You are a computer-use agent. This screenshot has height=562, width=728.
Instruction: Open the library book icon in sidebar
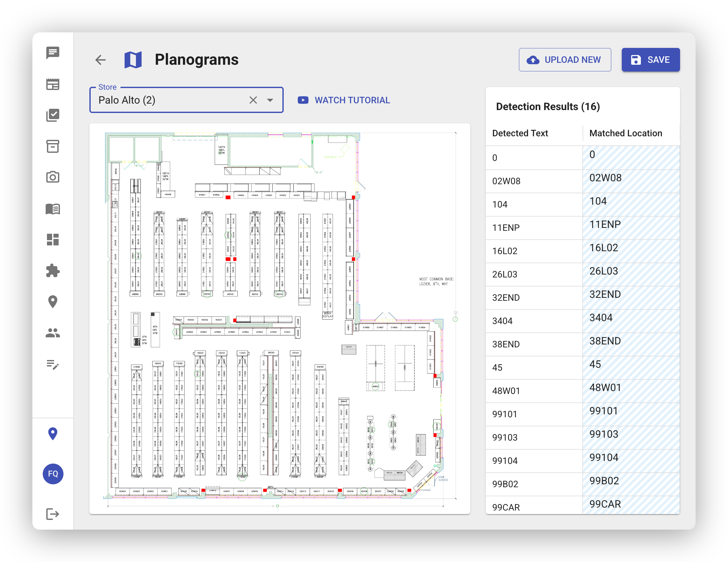point(53,209)
